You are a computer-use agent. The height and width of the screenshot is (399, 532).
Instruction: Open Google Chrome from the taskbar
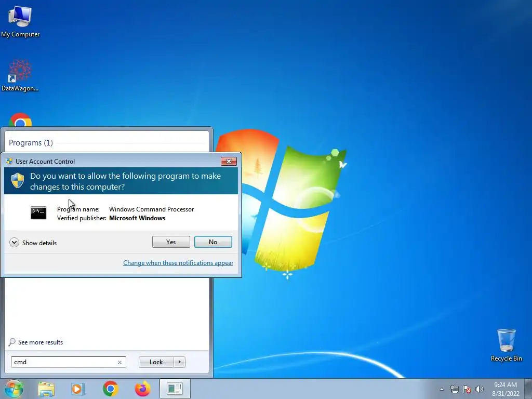click(110, 389)
